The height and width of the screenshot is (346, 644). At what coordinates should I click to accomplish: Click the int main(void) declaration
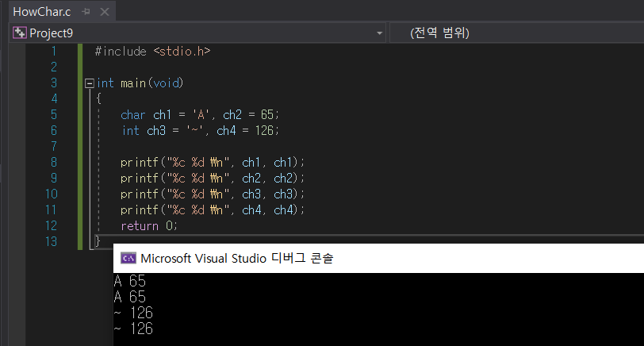tap(140, 83)
